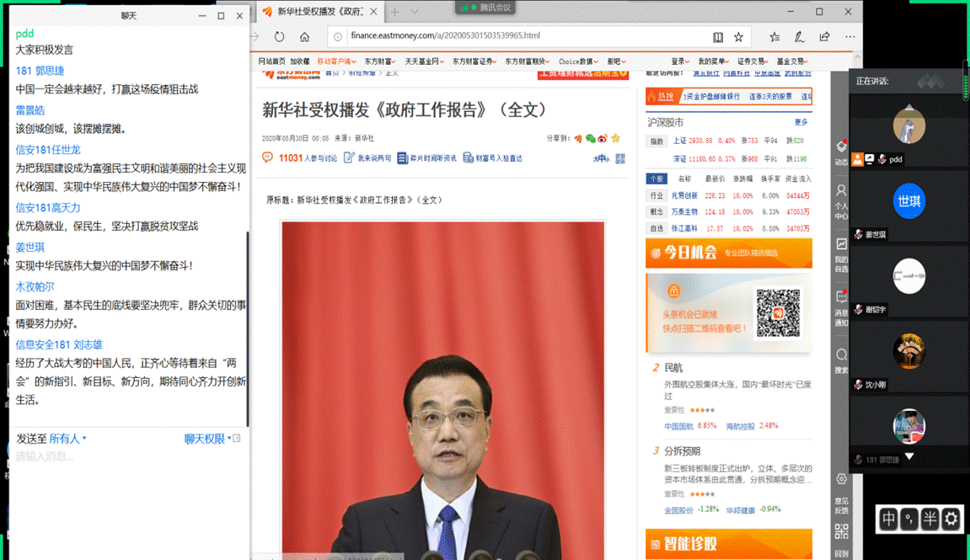Open reading view icon in address bar
Image resolution: width=970 pixels, height=560 pixels.
click(x=717, y=37)
